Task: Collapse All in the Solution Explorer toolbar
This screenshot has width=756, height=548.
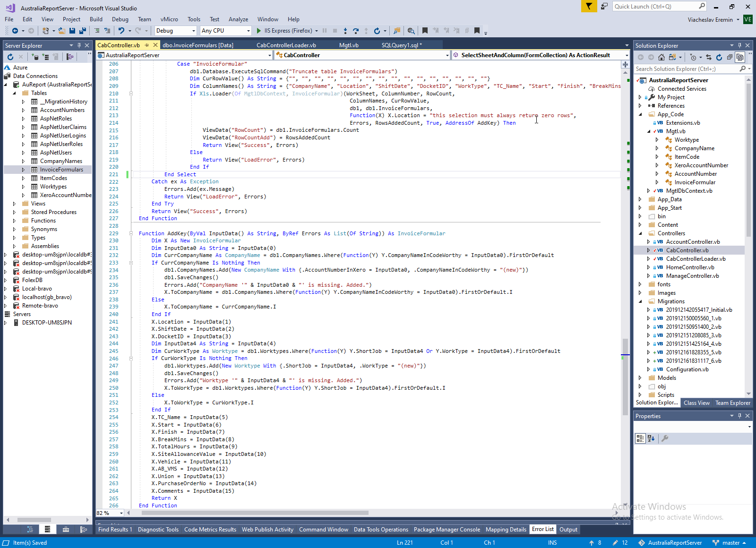Action: pos(730,57)
